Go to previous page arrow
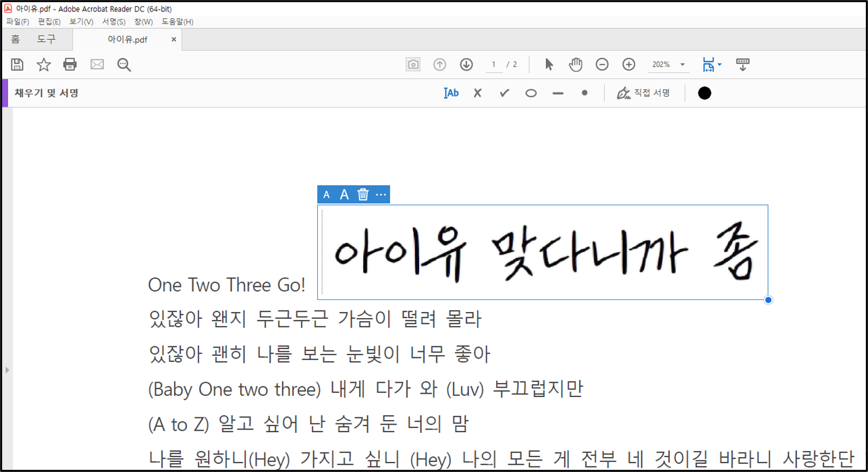Screen dimensions: 868x472 click(439, 65)
